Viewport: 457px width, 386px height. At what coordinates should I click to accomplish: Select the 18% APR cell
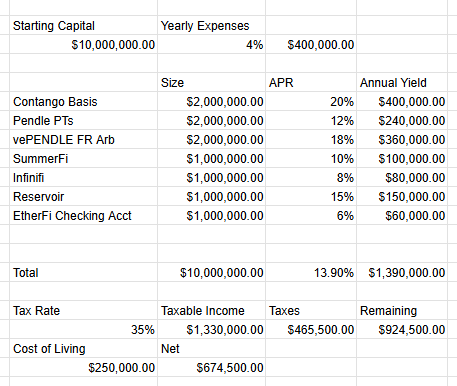point(311,139)
